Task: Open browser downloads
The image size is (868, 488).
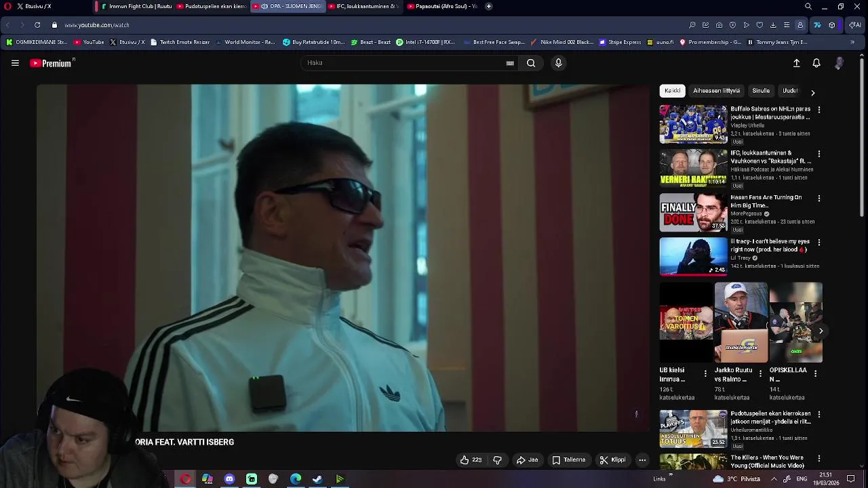Action: pyautogui.click(x=773, y=25)
